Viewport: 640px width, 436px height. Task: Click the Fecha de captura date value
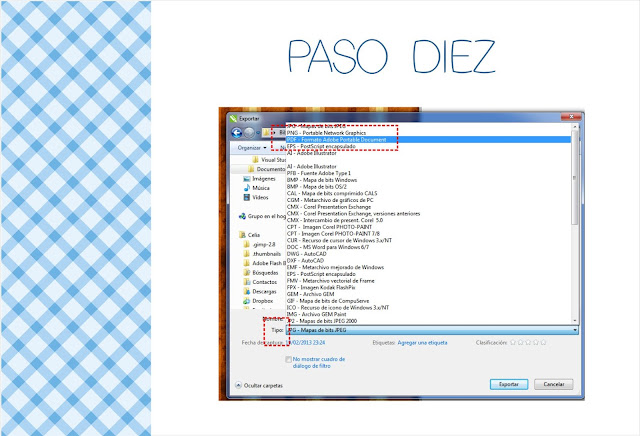[306, 343]
